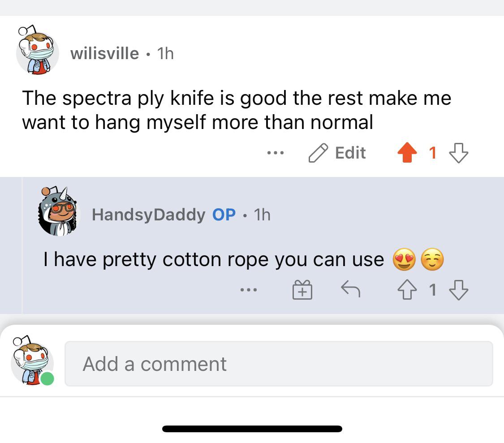The width and height of the screenshot is (504, 443).
Task: Tap HandsyDaddy's narwhal avatar
Action: pos(57,214)
